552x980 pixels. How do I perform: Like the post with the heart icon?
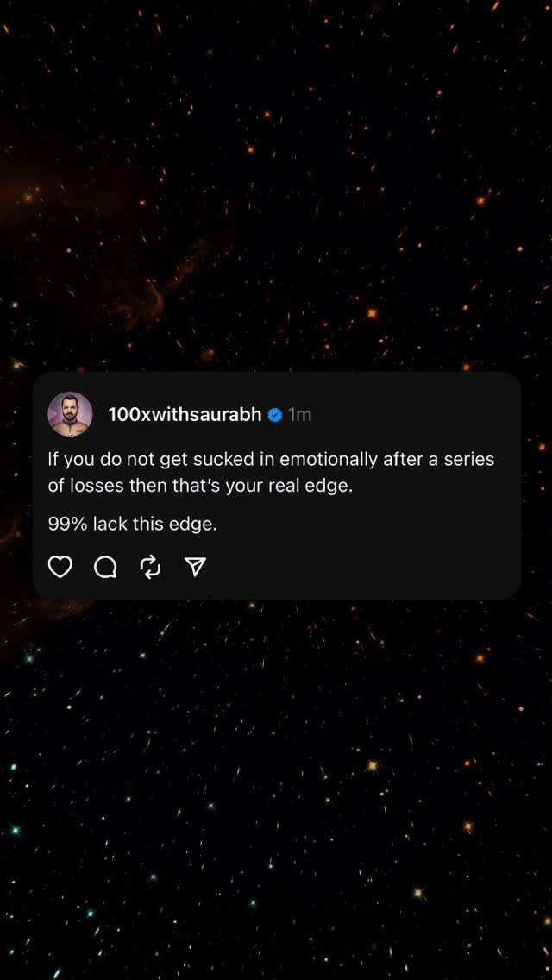60,567
